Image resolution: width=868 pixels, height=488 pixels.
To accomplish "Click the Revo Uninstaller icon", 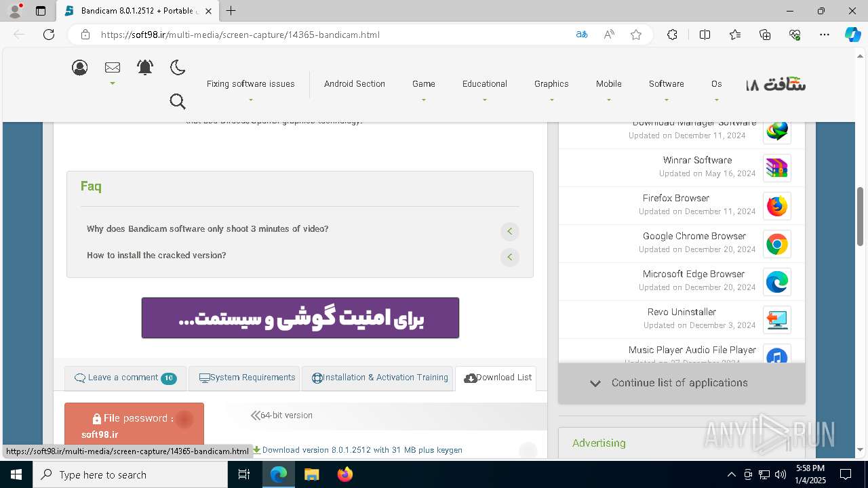I will coord(777,320).
